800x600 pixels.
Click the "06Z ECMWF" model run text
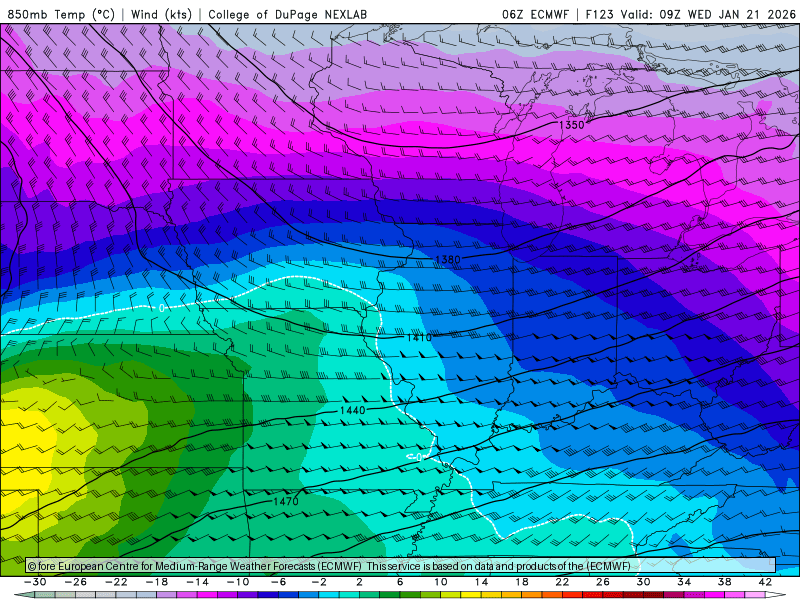[535, 14]
